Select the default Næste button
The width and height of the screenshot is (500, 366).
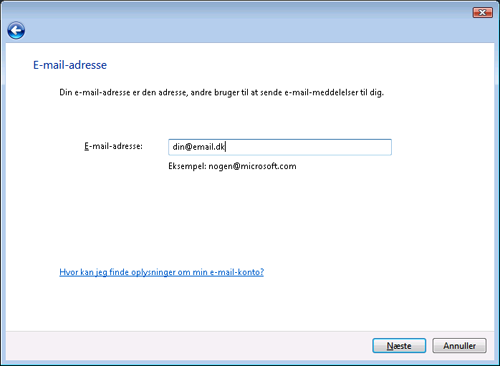(x=399, y=346)
